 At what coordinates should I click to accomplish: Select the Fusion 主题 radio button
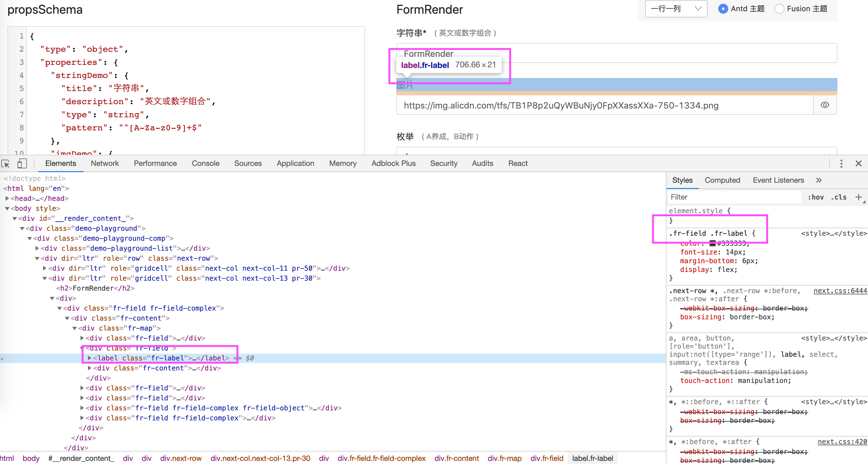[x=779, y=9]
